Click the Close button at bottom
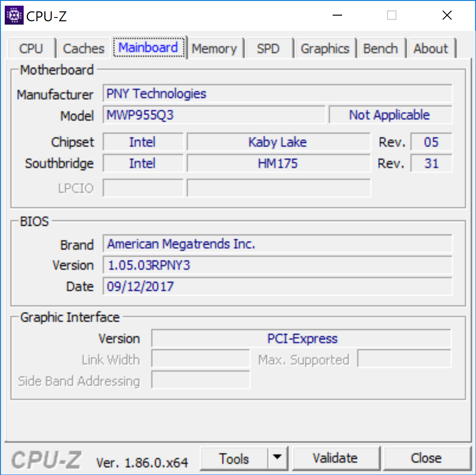Image resolution: width=476 pixels, height=475 pixels. 426,458
